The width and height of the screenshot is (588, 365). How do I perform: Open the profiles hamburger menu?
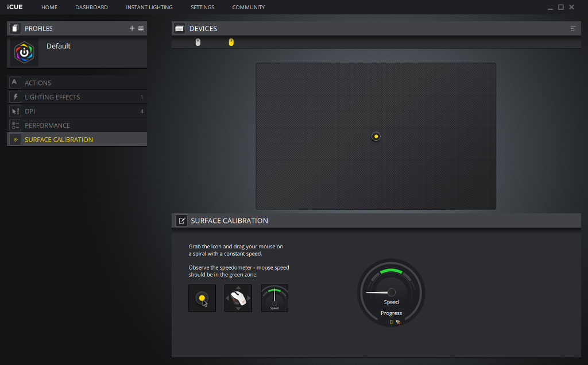click(141, 28)
